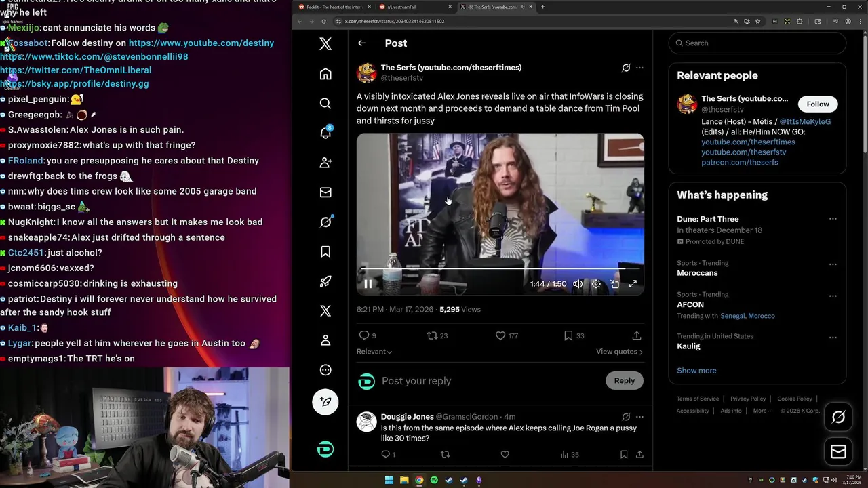
Task: Follow The Serfs in Relevant people
Action: [x=818, y=104]
